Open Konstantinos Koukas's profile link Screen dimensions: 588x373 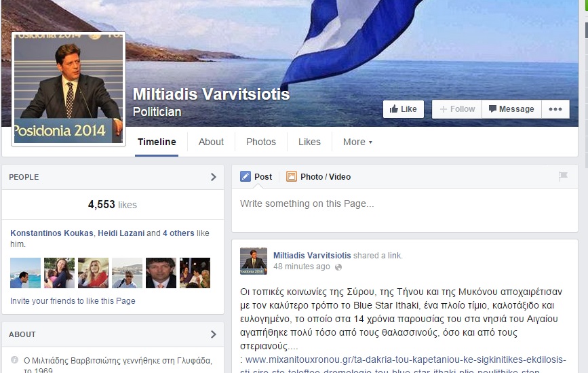52,233
